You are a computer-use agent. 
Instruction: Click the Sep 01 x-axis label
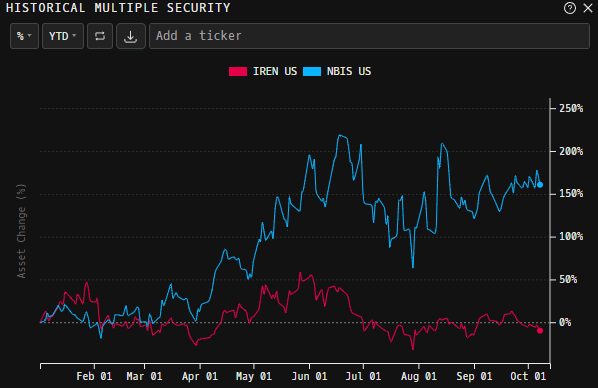[474, 377]
